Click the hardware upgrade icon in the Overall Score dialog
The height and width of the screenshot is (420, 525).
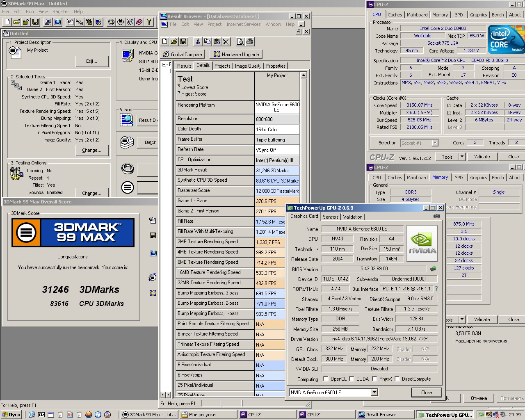(153, 293)
